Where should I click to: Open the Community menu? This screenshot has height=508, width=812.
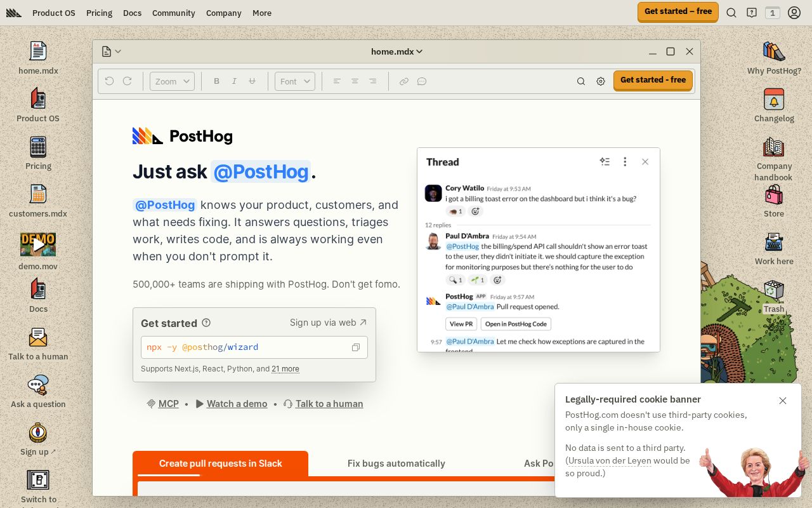click(x=174, y=13)
